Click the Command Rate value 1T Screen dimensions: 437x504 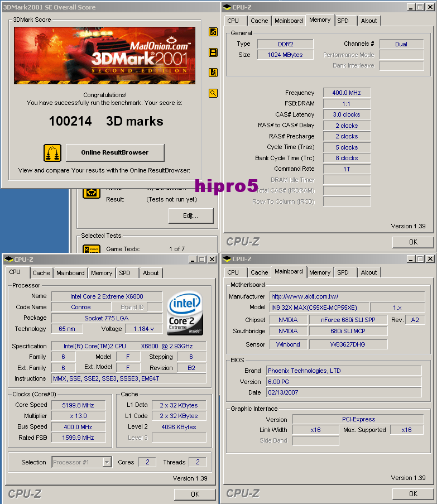(347, 169)
